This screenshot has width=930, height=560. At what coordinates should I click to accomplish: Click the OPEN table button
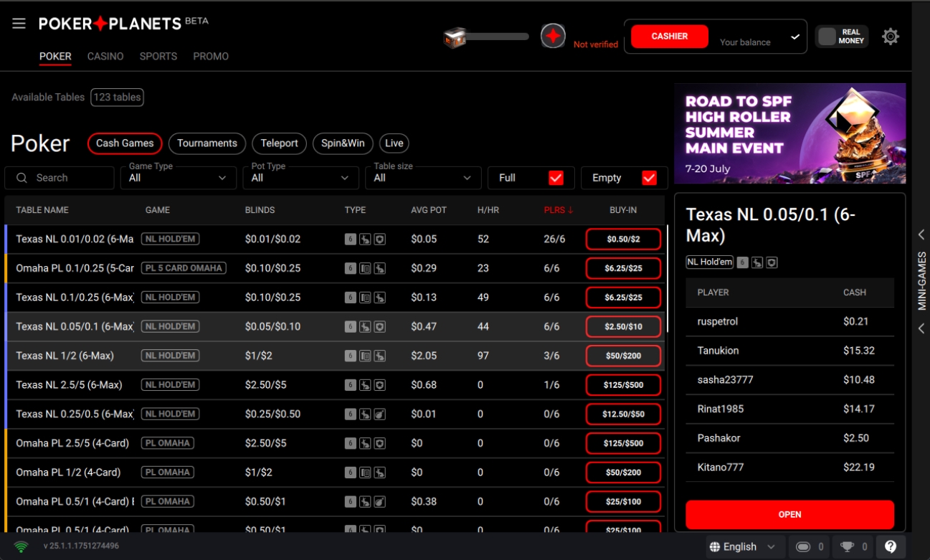[789, 515]
